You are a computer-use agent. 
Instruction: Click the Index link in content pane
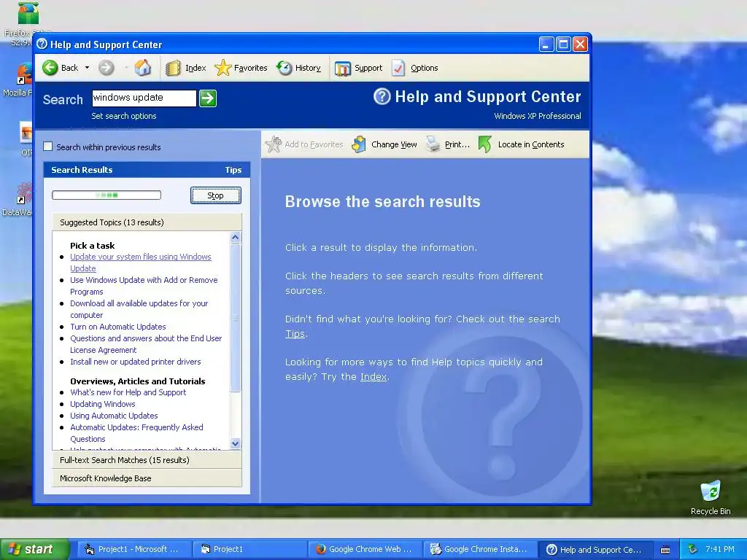[x=373, y=377]
